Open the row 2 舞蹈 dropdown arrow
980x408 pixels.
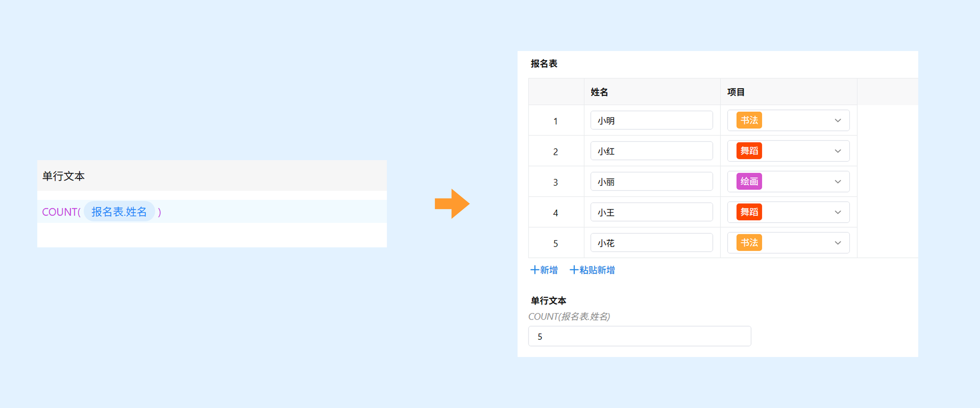coord(837,151)
